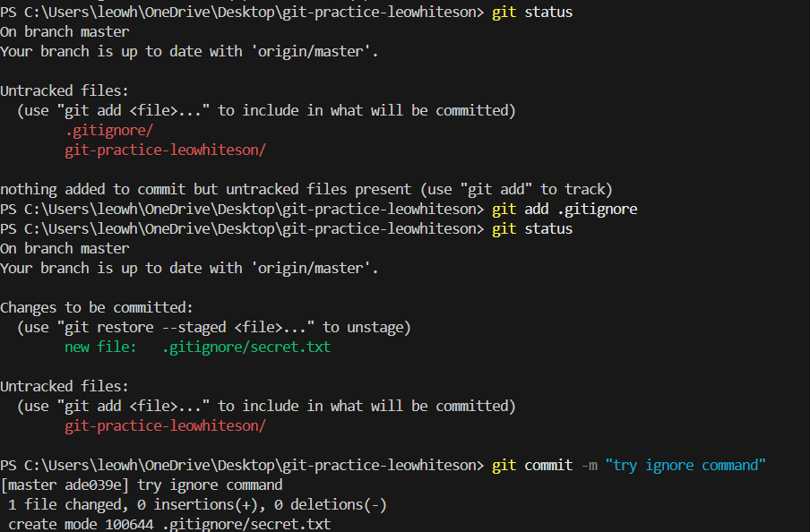Screen dimensions: 810x532
Task: Click the PowerShell prompt path on first line
Action: point(242,12)
